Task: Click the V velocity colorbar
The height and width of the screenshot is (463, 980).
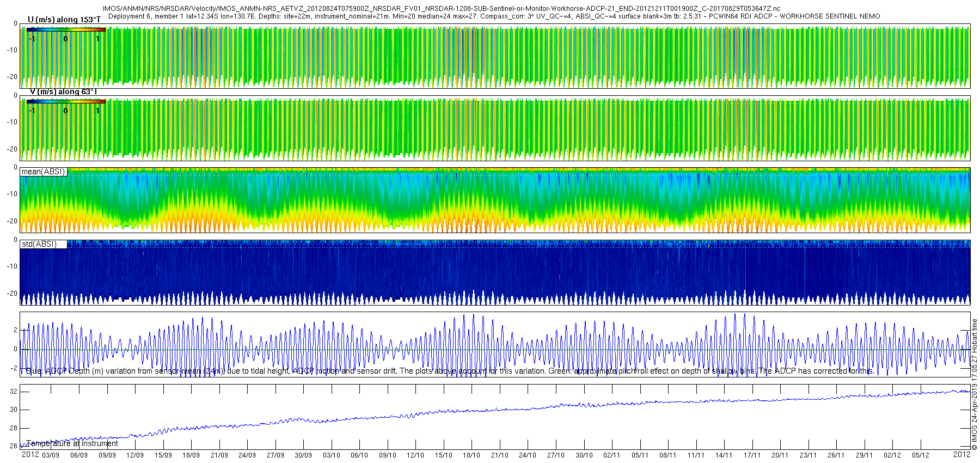Action: pyautogui.click(x=66, y=101)
